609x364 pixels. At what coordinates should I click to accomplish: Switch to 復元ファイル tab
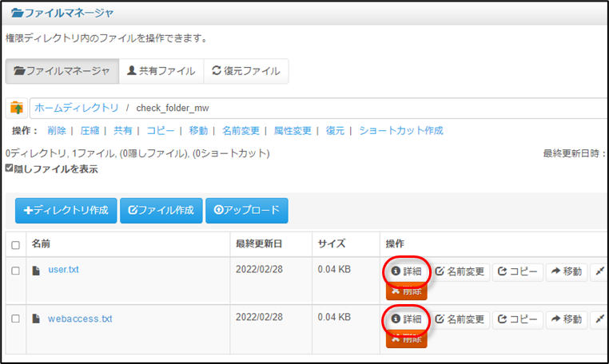(245, 71)
